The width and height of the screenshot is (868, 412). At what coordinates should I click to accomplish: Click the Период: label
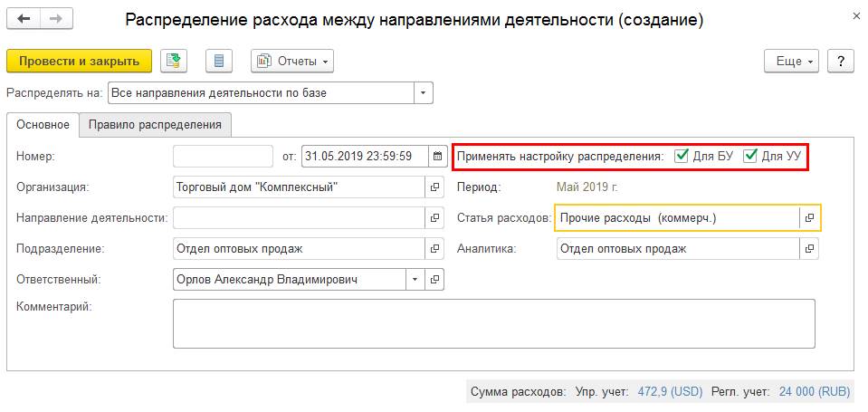479,187
